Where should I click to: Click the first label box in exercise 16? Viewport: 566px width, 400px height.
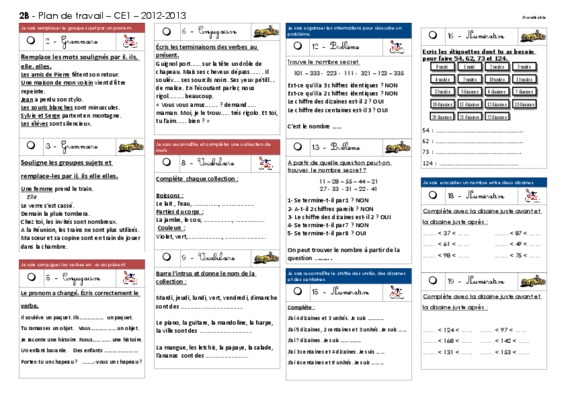[442, 67]
